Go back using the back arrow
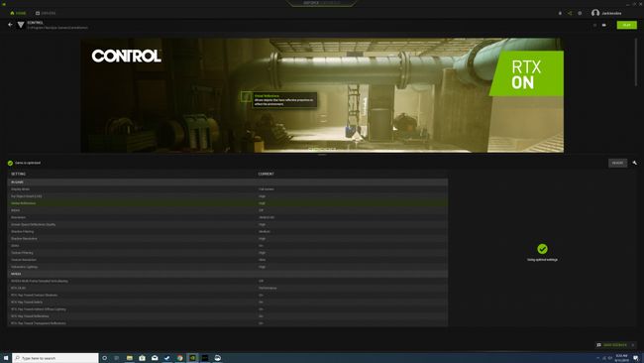This screenshot has height=363, width=644. (x=10, y=25)
